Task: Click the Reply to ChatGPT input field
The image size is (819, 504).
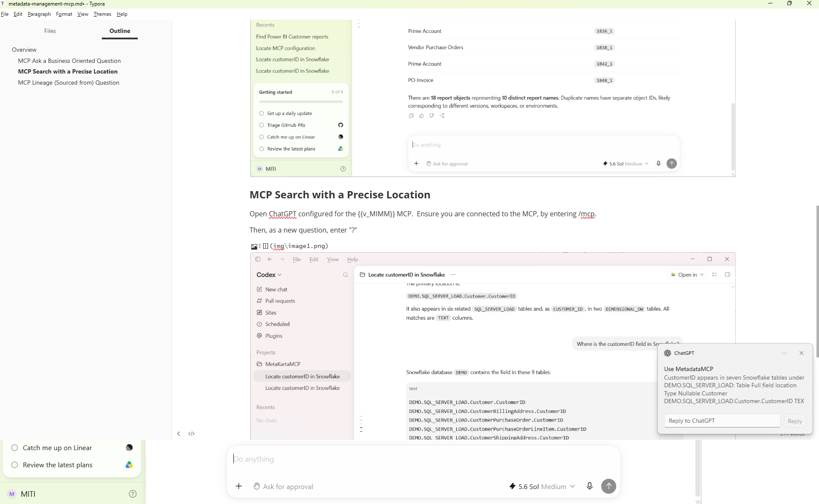Action: [722, 421]
